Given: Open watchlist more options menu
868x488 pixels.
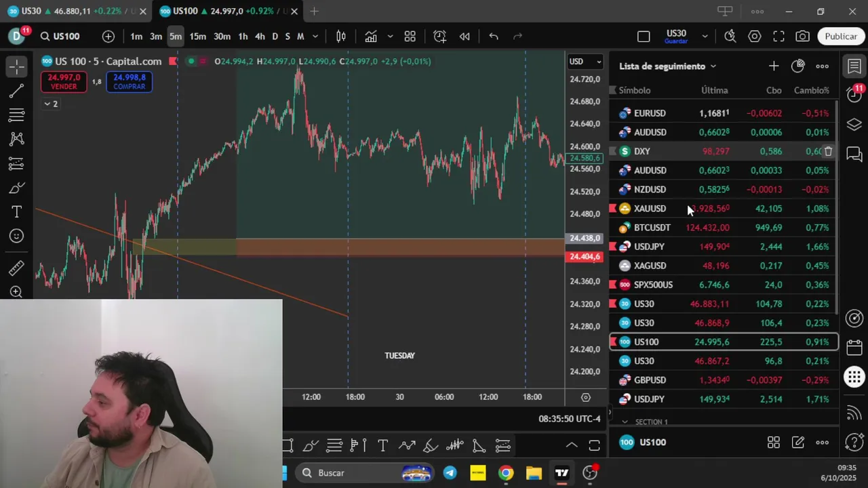Looking at the screenshot, I should 823,66.
